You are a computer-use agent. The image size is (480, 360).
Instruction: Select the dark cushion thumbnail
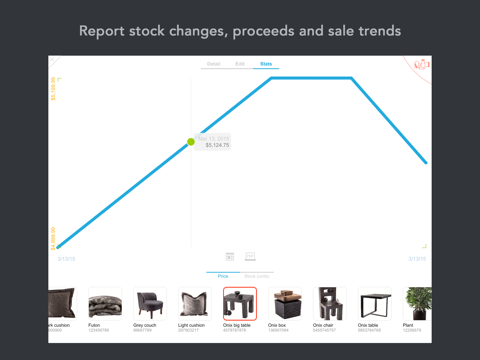(62, 304)
